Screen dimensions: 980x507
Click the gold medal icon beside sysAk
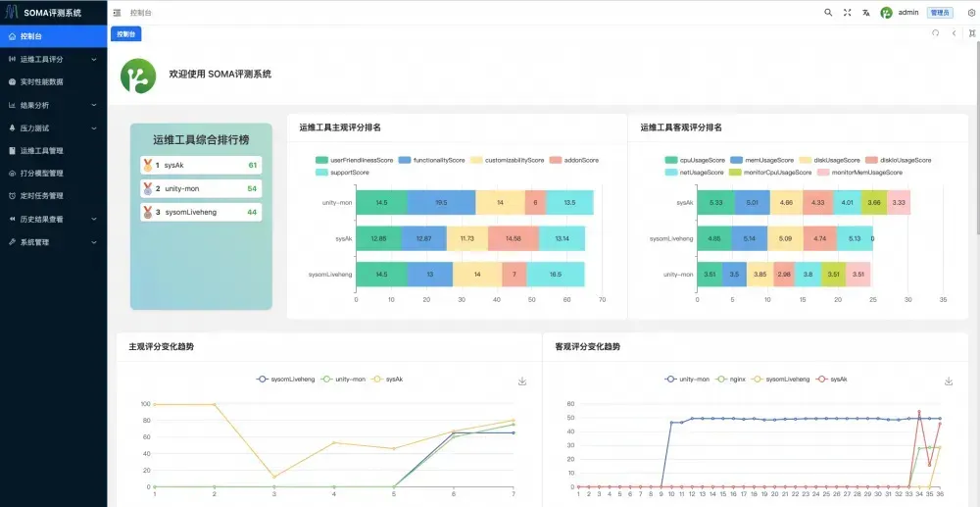pos(148,166)
